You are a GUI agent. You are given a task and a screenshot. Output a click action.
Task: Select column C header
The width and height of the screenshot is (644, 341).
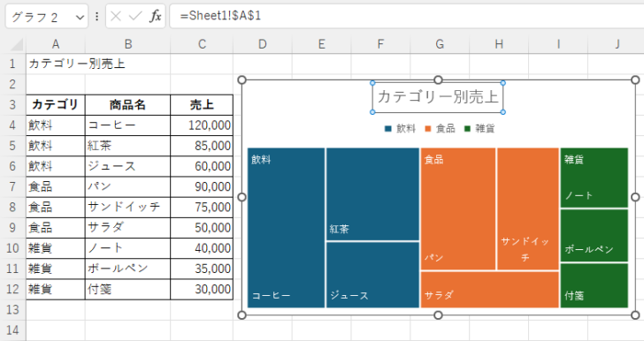(202, 44)
